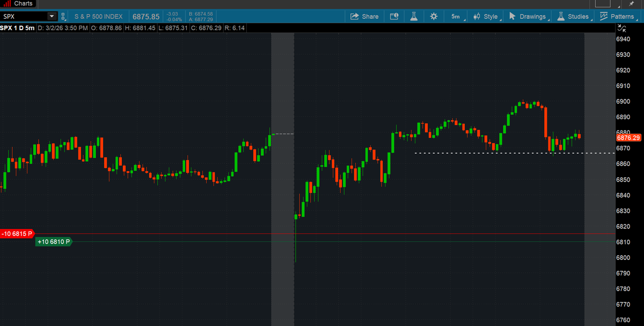Viewport: 644px width, 326px height.
Task: Open the Drawings menu
Action: click(x=528, y=17)
